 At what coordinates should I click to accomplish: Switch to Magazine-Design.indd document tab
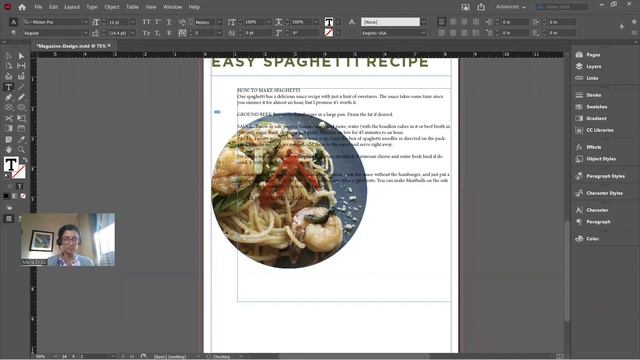pos(71,46)
